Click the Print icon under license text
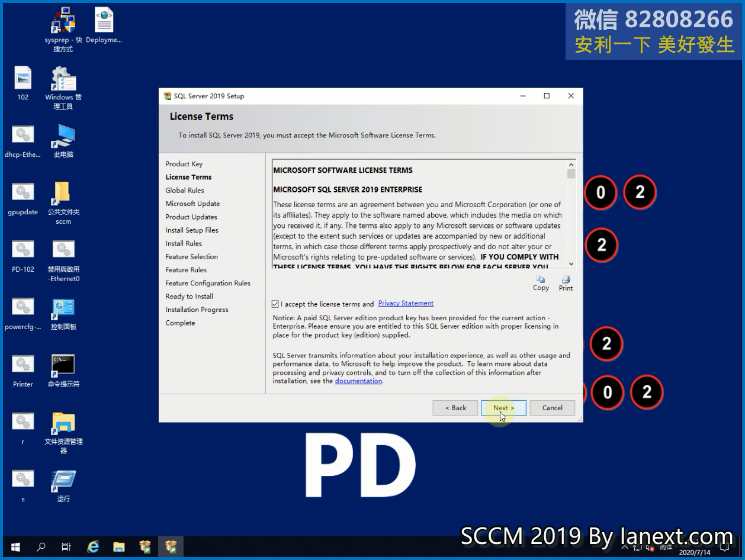The height and width of the screenshot is (560, 745). pos(566,283)
